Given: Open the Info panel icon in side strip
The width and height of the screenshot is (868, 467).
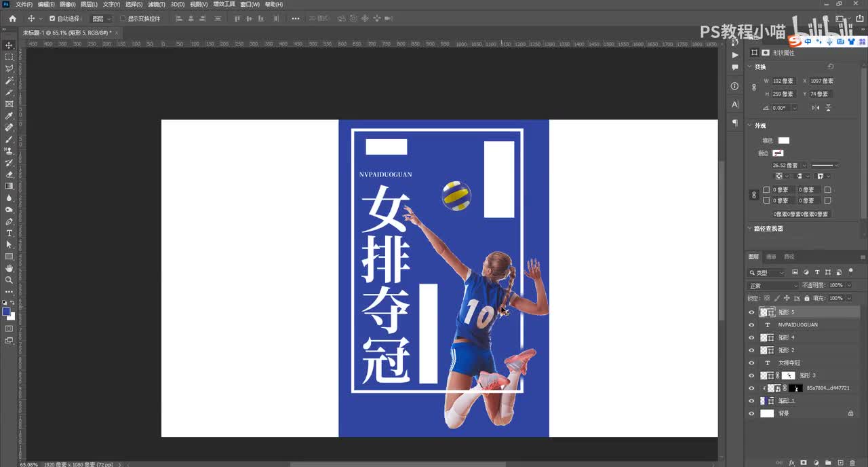Looking at the screenshot, I should pyautogui.click(x=735, y=86).
